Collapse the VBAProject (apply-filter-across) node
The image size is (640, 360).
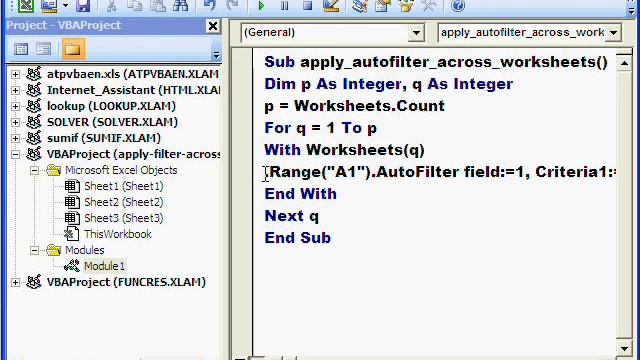point(15,154)
